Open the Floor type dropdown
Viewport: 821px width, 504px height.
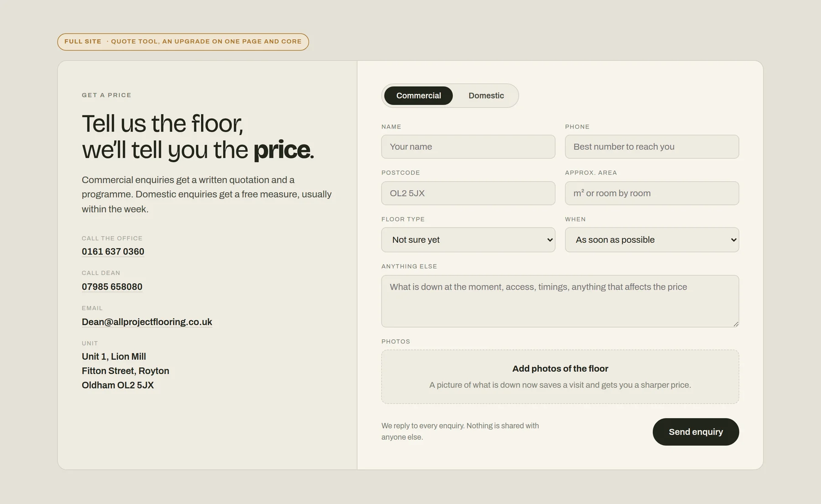tap(468, 240)
